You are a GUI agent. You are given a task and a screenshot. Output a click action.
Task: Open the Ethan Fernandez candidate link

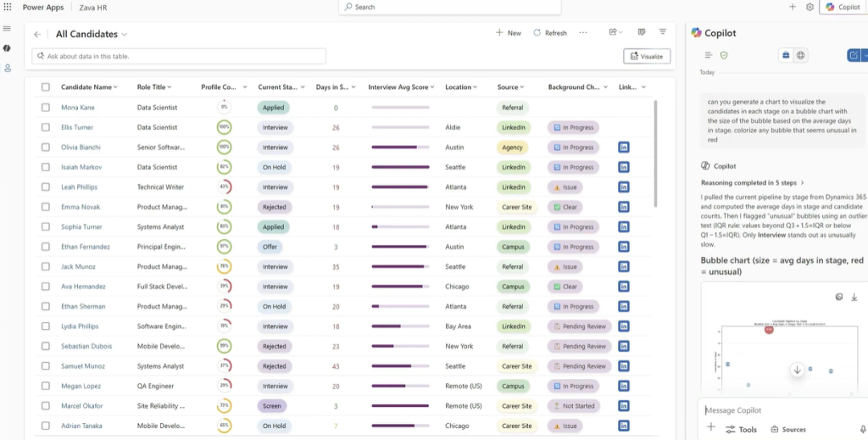[x=85, y=247]
